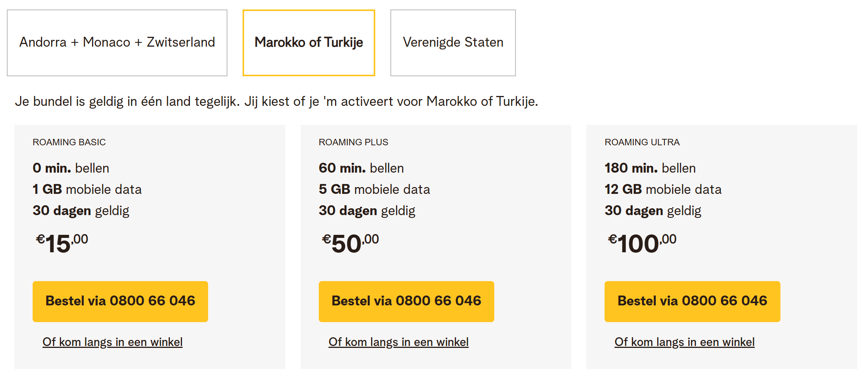Switch to the Verenigde Staten tab
Viewport: 868px width, 379px height.
coord(453,42)
